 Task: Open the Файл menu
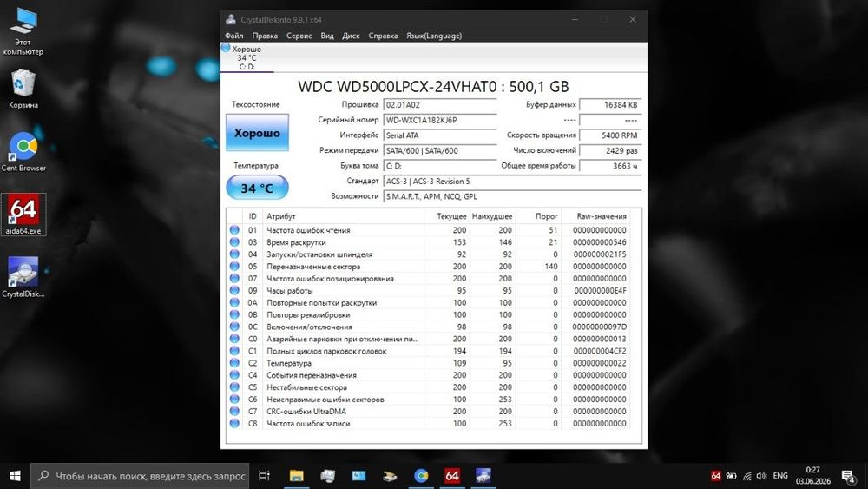tap(234, 36)
